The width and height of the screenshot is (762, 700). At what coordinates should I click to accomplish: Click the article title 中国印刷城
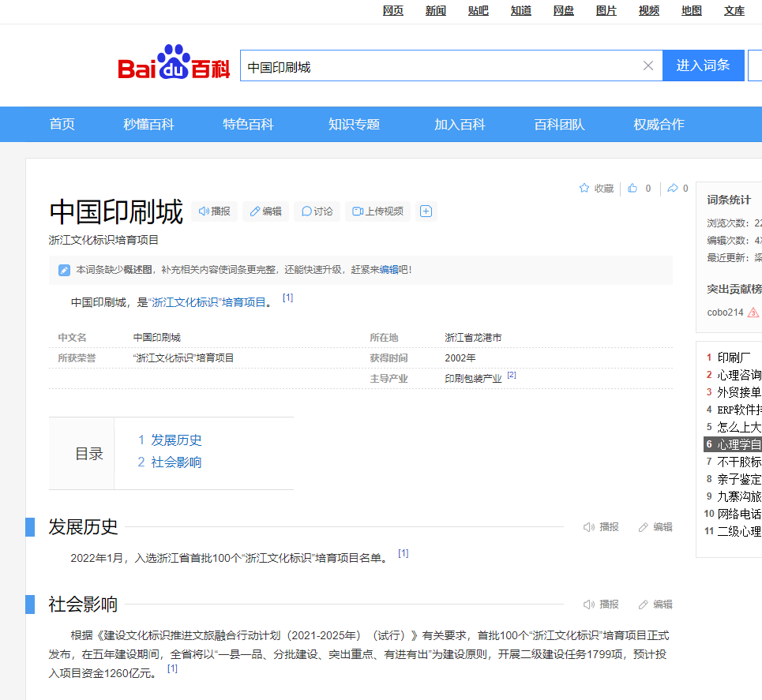point(116,211)
